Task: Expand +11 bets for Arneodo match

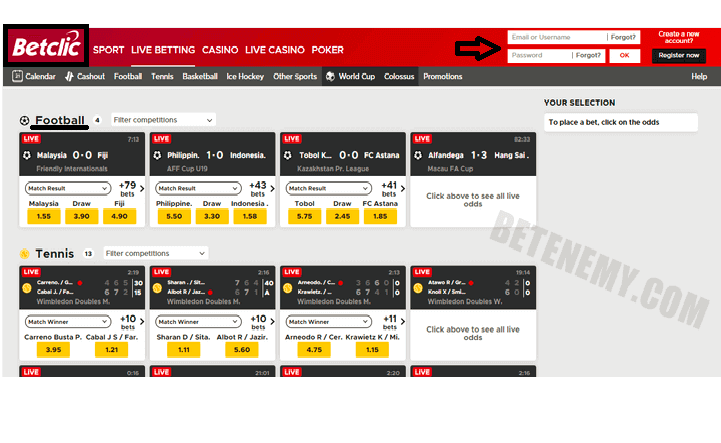Action: click(x=393, y=322)
